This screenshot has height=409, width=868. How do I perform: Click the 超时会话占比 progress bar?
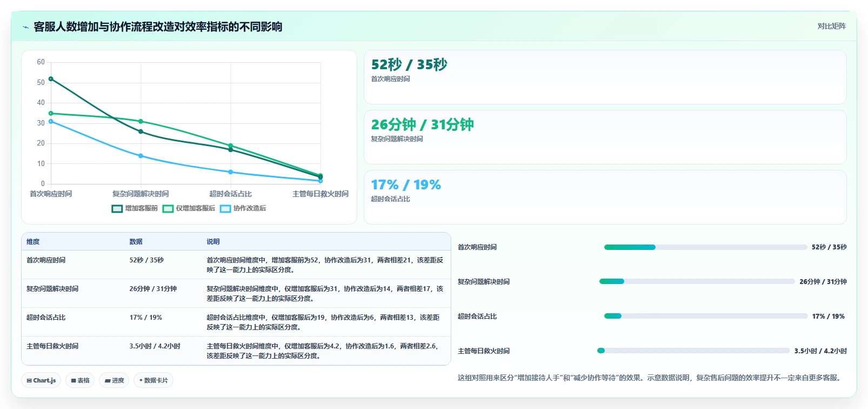coord(706,316)
